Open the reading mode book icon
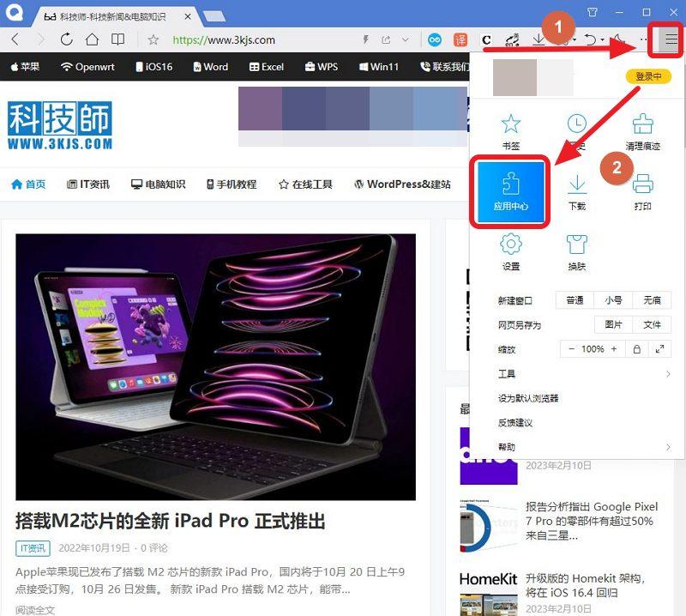The image size is (686, 616). [x=117, y=39]
